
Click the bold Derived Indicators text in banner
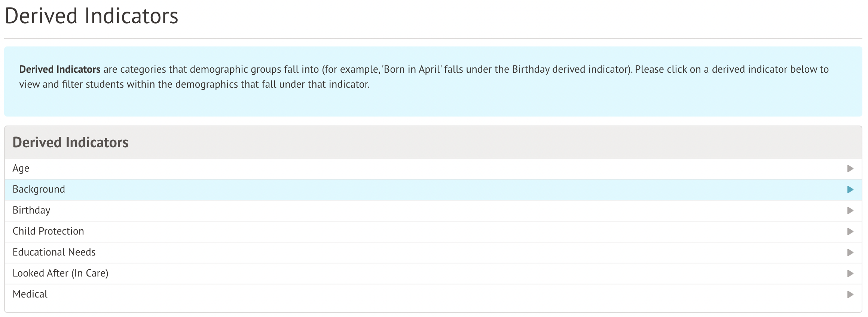pos(60,70)
